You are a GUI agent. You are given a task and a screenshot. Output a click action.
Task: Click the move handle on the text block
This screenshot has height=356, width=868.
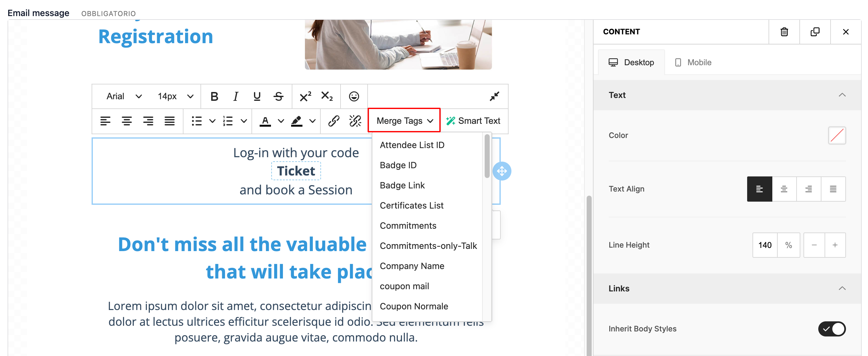[x=502, y=171]
